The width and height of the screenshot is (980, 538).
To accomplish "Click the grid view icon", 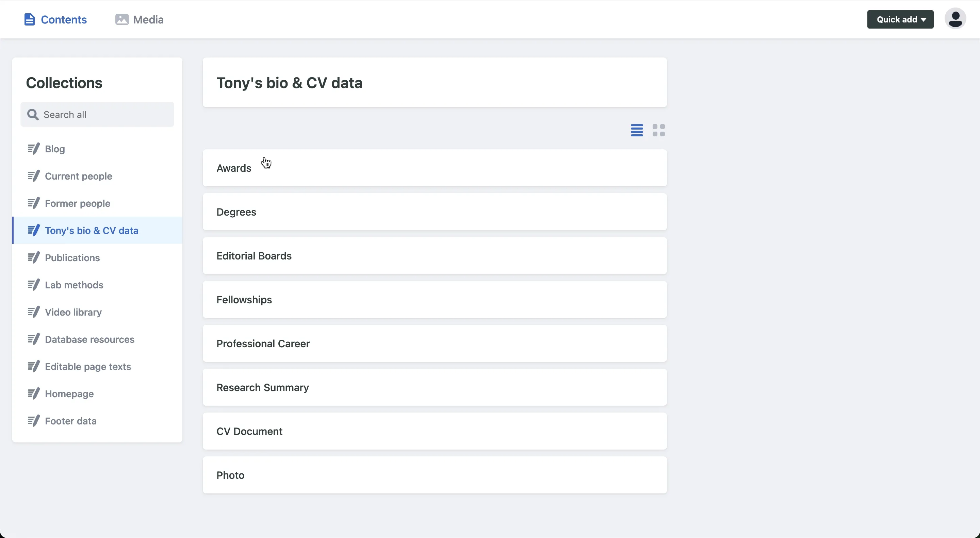I will (659, 130).
